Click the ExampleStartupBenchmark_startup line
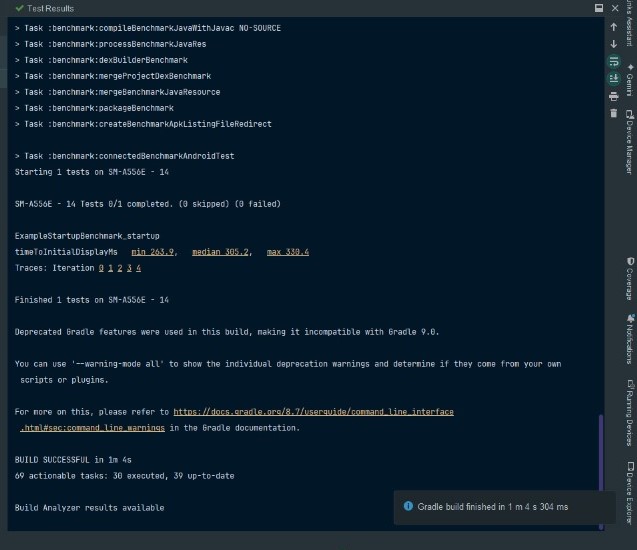This screenshot has width=637, height=550. (87, 236)
